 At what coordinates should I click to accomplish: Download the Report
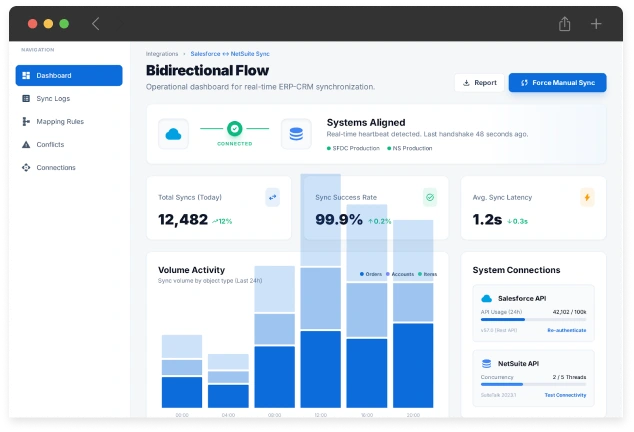[x=480, y=83]
